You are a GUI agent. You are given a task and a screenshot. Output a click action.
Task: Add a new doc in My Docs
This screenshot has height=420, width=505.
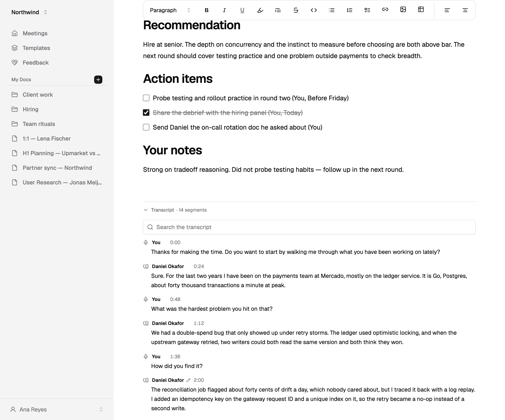pos(98,79)
